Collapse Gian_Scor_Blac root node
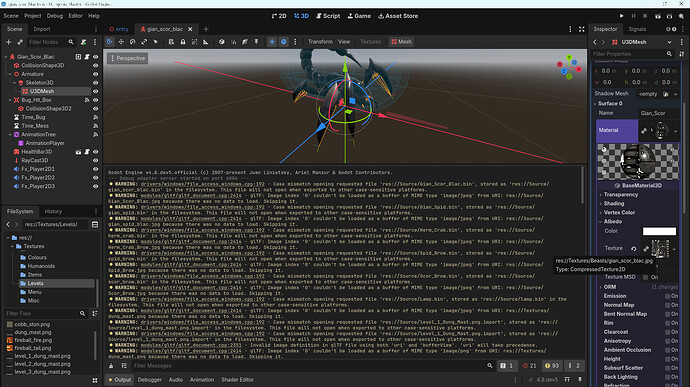This screenshot has height=387, width=690. pos(6,57)
